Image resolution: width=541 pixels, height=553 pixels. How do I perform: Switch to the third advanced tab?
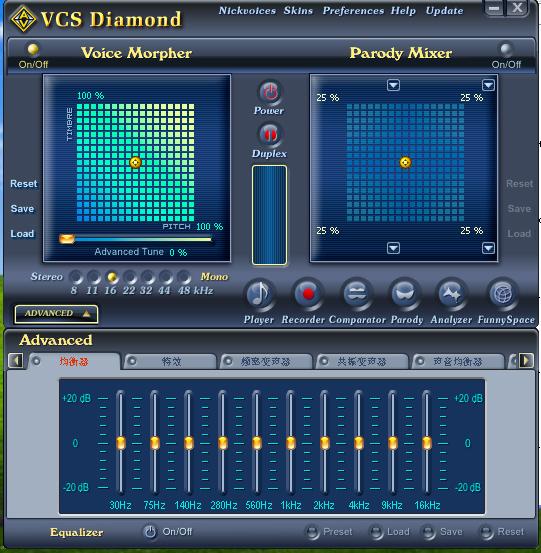(266, 361)
